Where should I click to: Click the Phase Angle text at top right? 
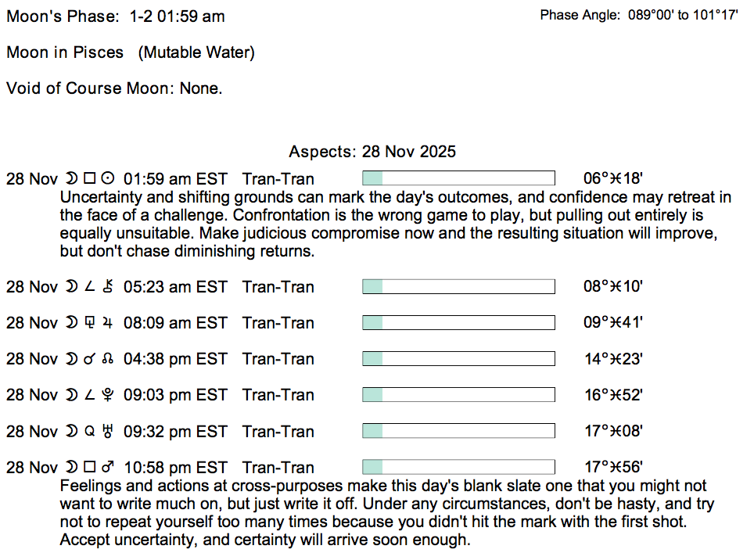coord(639,15)
